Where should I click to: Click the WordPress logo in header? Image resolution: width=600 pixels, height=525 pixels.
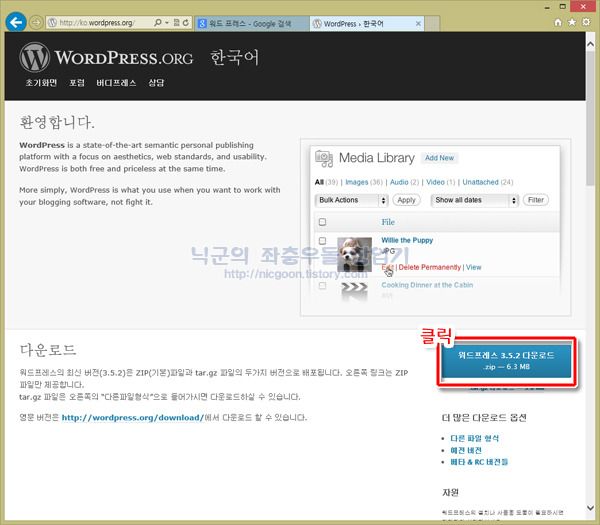(x=34, y=57)
